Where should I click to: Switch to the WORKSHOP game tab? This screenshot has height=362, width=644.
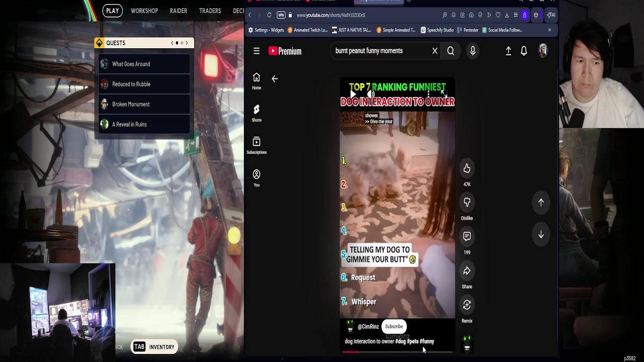coord(144,11)
